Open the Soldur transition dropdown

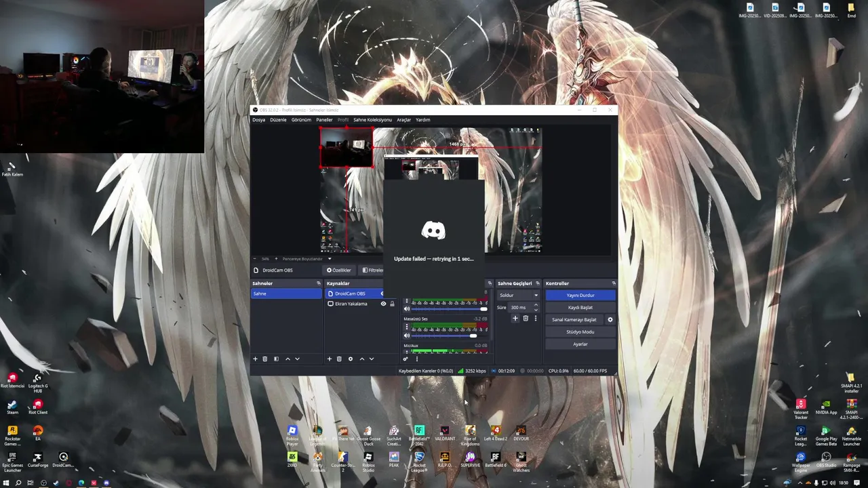tap(519, 295)
